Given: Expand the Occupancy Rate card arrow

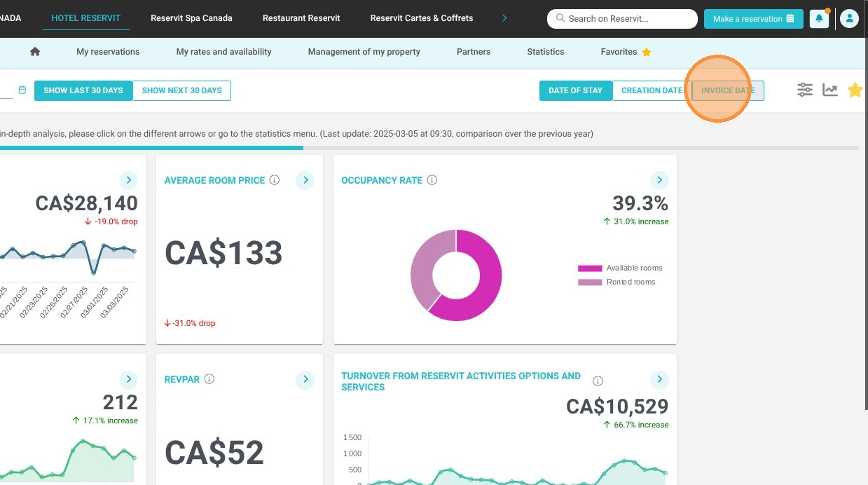Looking at the screenshot, I should (x=659, y=180).
